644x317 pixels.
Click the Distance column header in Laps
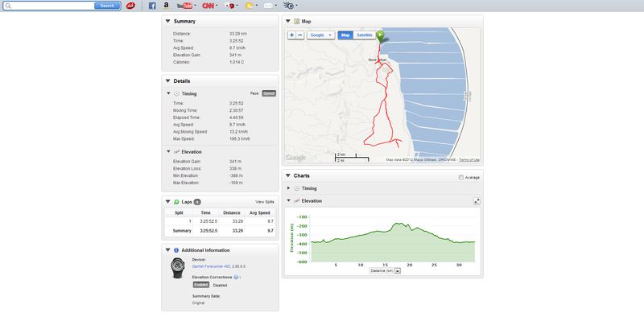point(232,213)
